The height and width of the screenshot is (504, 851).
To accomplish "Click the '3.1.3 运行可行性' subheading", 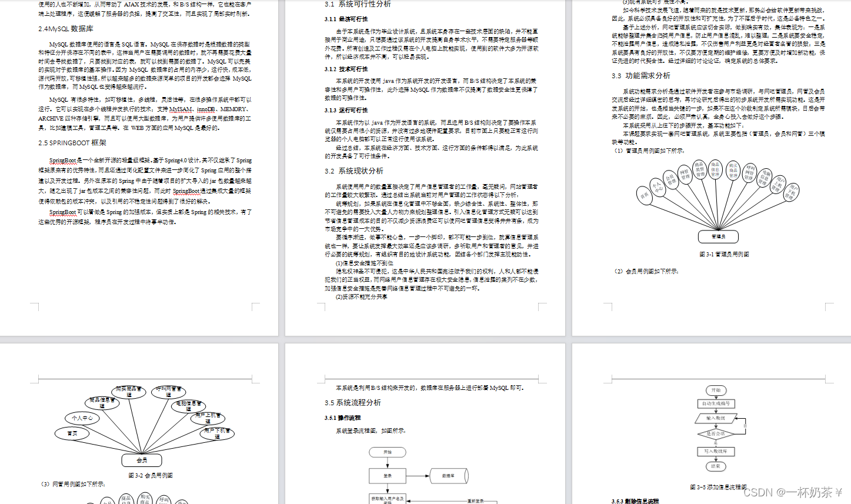I will pyautogui.click(x=346, y=110).
